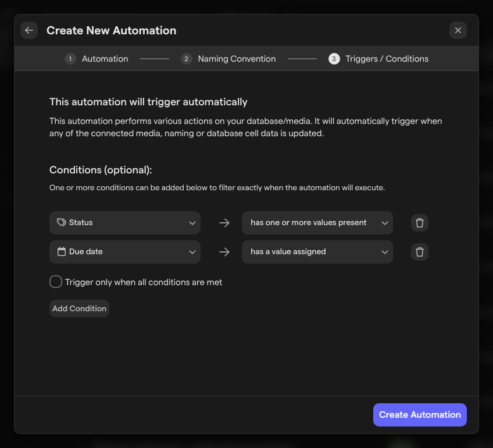493x448 pixels.
Task: Open the Due date field dropdown
Action: tap(125, 252)
